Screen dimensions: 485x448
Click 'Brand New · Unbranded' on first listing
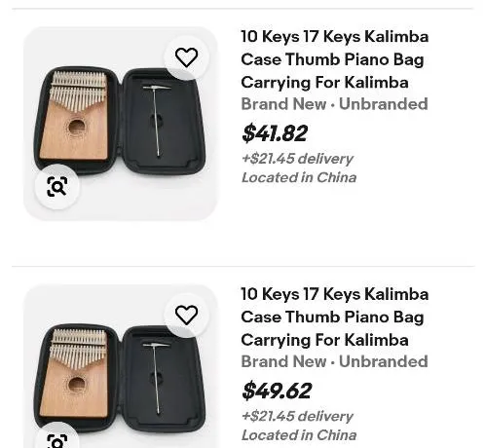click(x=335, y=104)
